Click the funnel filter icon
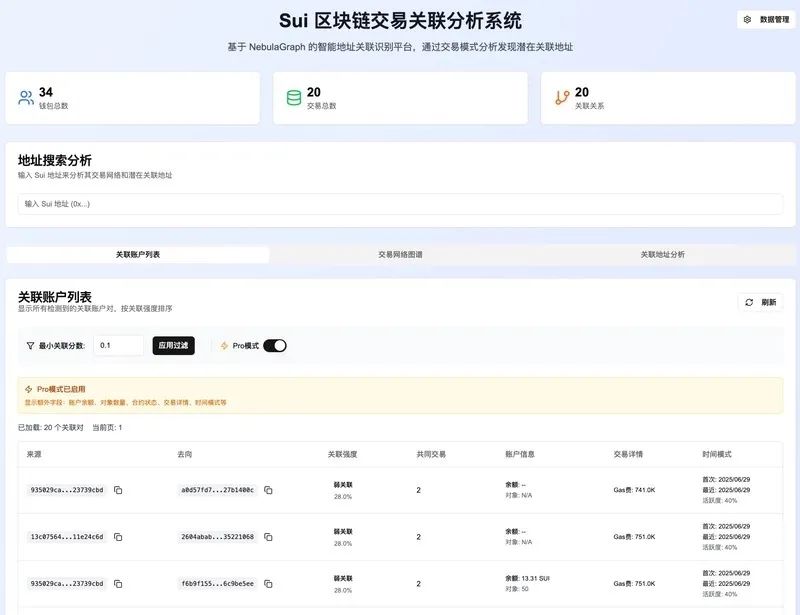Viewport: 800px width, 615px height. [30, 346]
